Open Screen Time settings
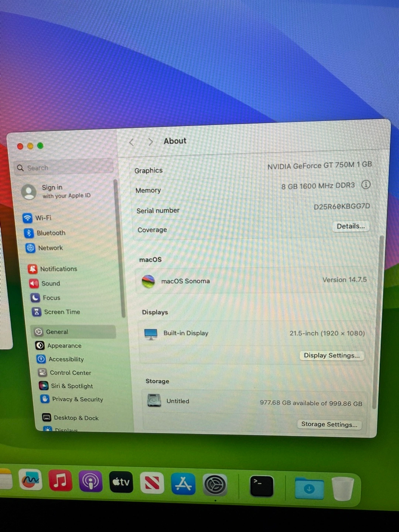This screenshot has height=532, width=399. 56,312
